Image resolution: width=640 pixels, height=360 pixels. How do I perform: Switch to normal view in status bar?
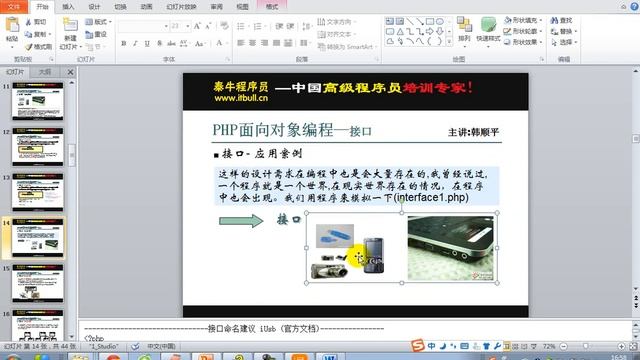pyautogui.click(x=506, y=346)
